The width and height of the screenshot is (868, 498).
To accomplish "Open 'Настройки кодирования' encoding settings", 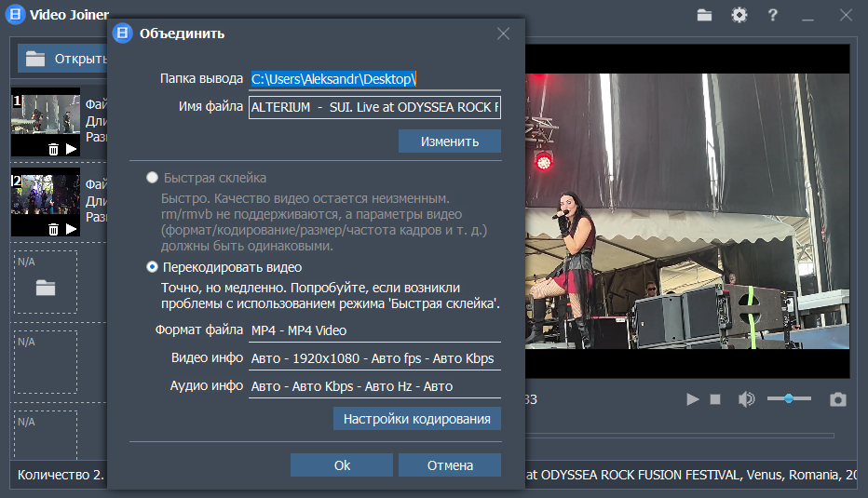I will [416, 419].
